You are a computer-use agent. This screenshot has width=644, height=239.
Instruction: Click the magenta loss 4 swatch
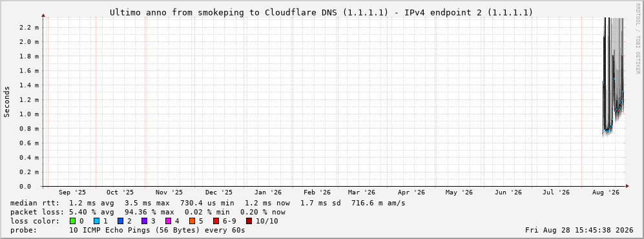pyautogui.click(x=168, y=221)
